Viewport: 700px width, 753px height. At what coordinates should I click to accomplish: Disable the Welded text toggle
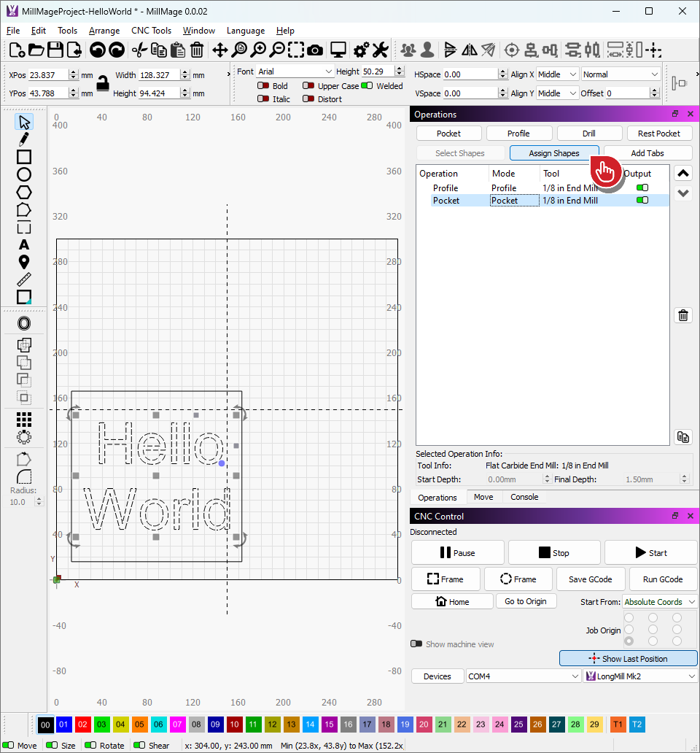pyautogui.click(x=367, y=86)
